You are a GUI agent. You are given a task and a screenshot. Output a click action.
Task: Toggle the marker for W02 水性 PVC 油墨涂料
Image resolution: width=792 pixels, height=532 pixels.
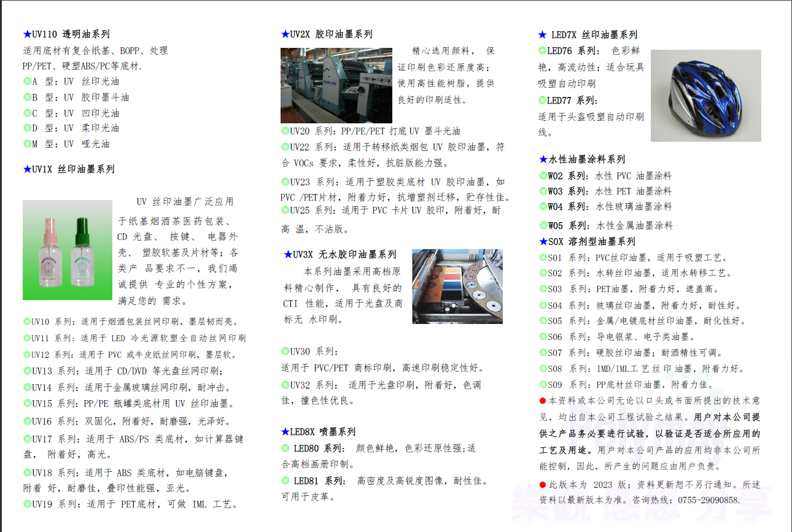tap(543, 176)
